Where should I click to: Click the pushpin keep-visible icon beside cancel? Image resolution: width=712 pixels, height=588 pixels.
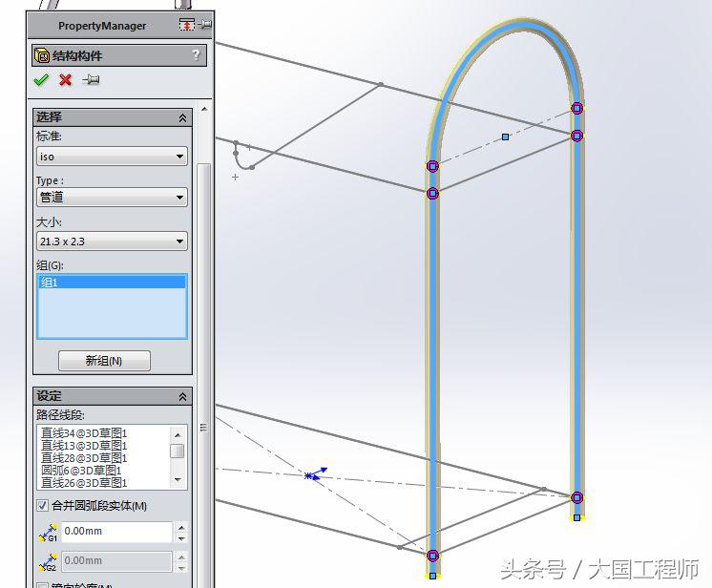point(91,80)
